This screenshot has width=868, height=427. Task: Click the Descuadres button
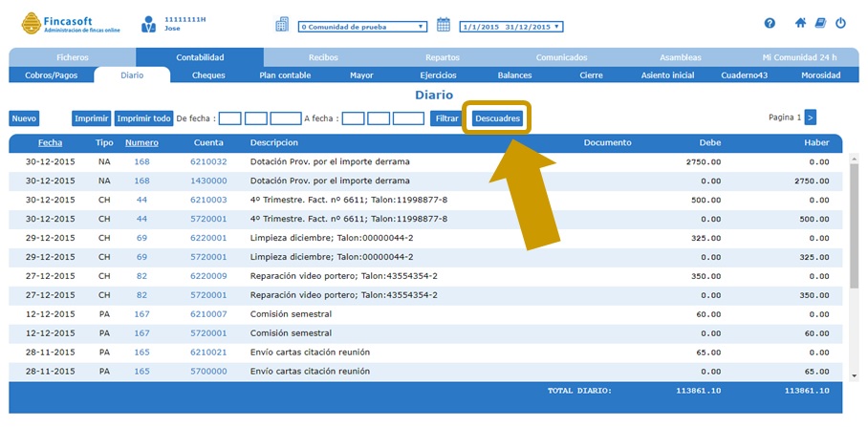(497, 118)
